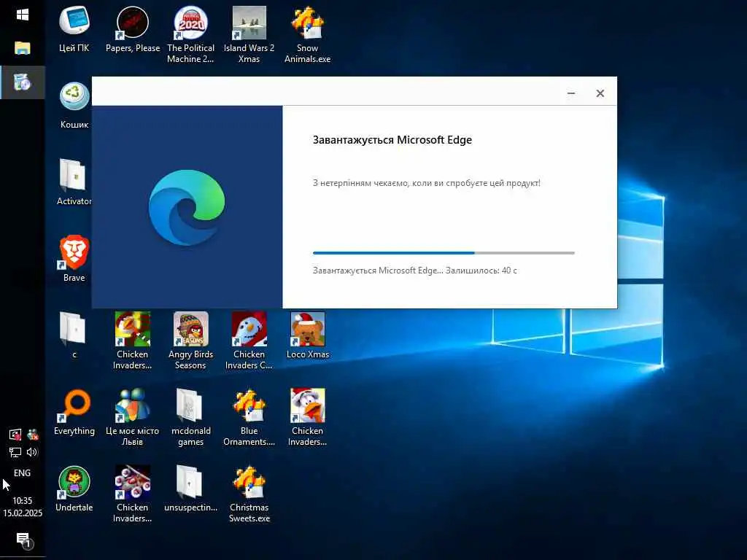Open the Цей ПК desktop icon
This screenshot has width=747, height=560.
(x=74, y=28)
